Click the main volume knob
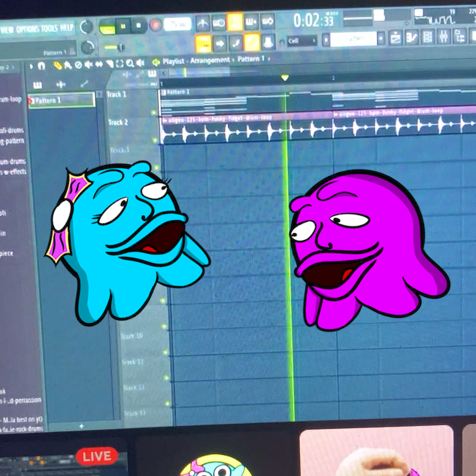The width and height of the screenshot is (476, 476). [x=86, y=27]
